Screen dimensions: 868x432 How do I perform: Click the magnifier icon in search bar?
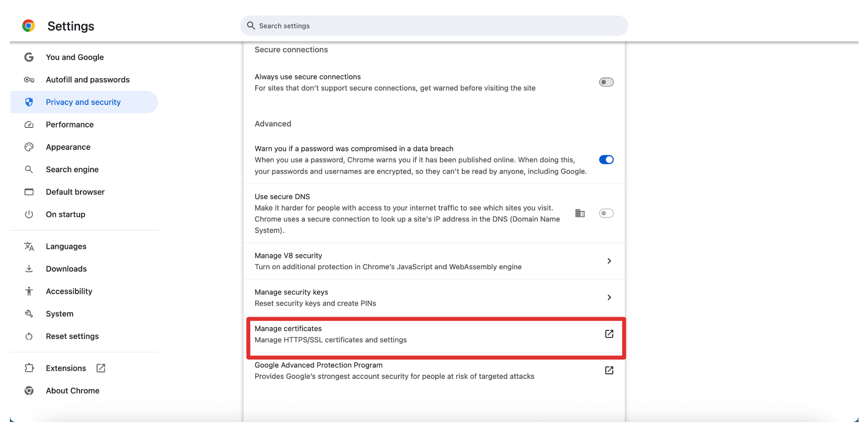251,26
